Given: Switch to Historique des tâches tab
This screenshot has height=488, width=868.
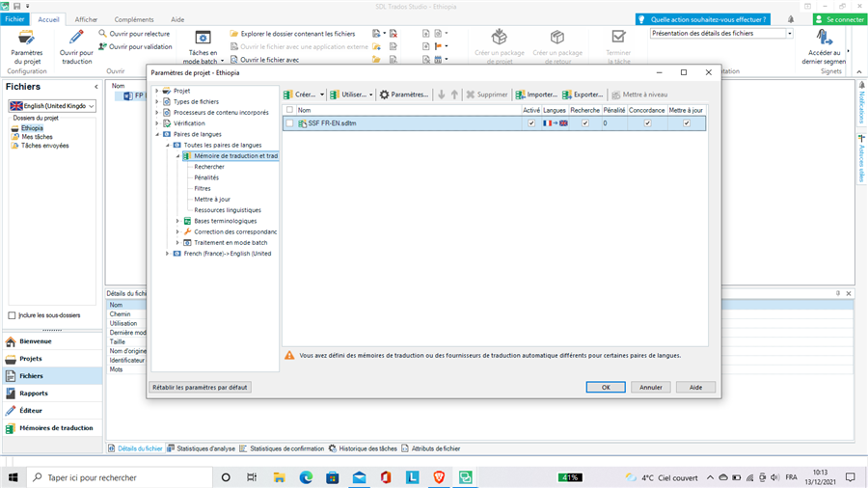Looking at the screenshot, I should click(364, 448).
